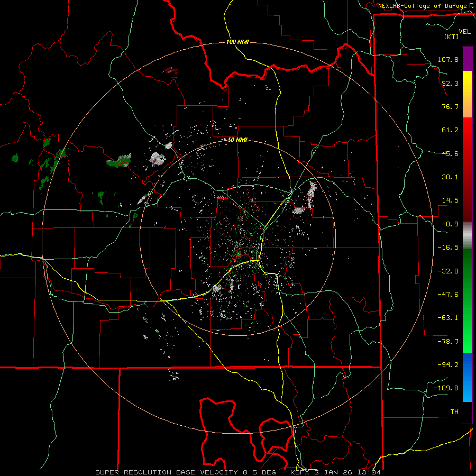The height and width of the screenshot is (476, 476).
Task: Select the 107.8 velocity scale value
Action: click(x=448, y=59)
